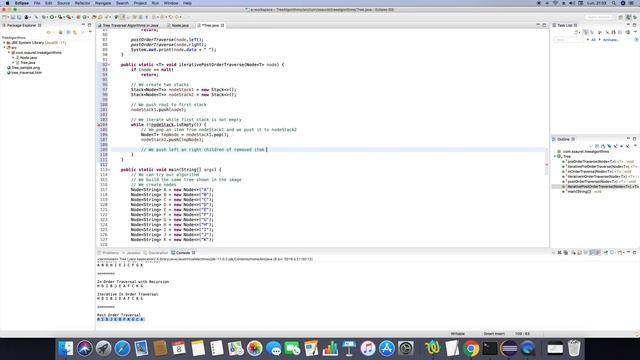Collapse the src folder
The width and height of the screenshot is (640, 360).
click(x=4, y=47)
